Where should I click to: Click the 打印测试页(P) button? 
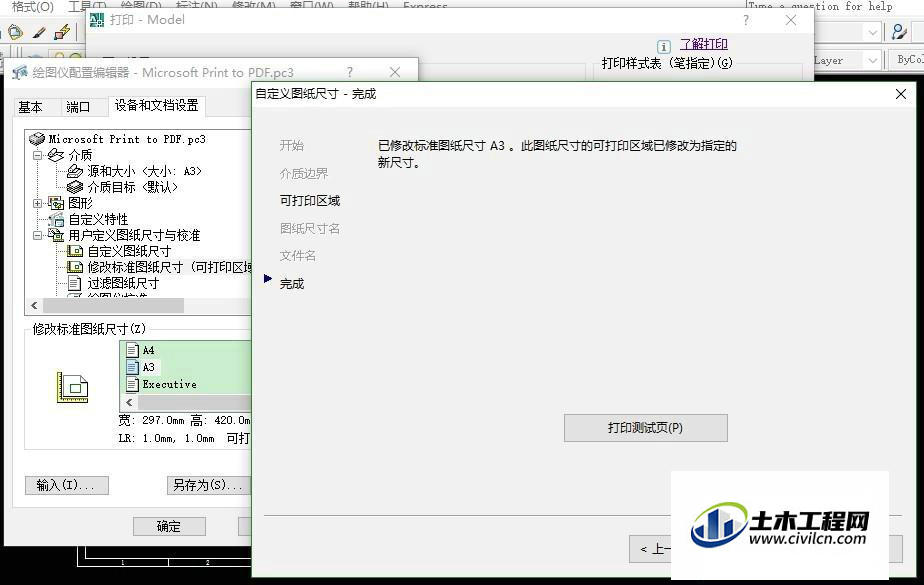[645, 428]
